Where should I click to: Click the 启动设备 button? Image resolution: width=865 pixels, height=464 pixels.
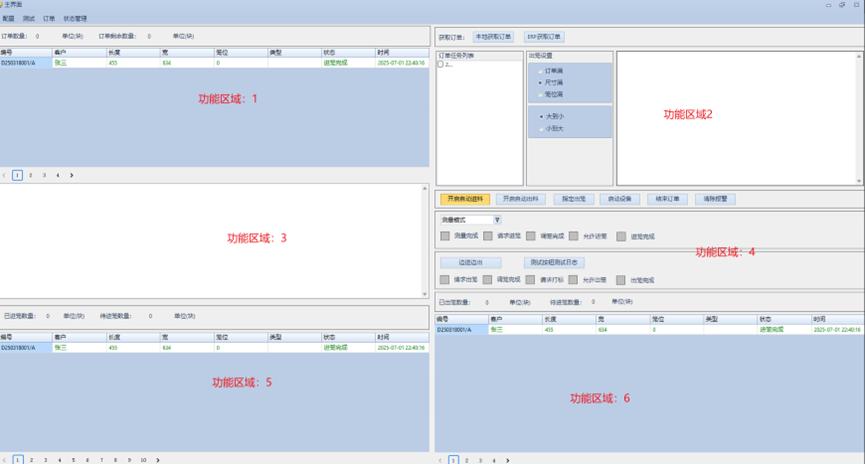pyautogui.click(x=620, y=199)
